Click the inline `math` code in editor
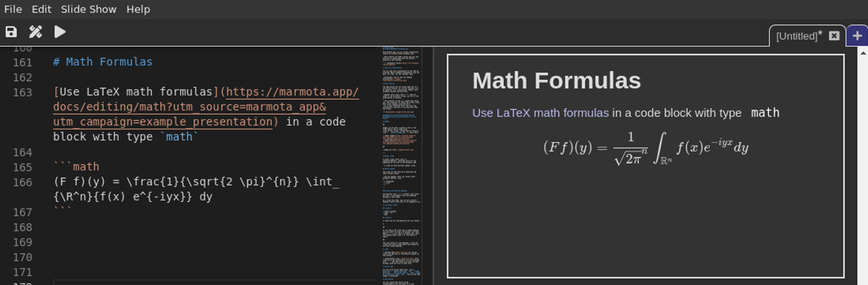The image size is (868, 285). click(x=179, y=137)
